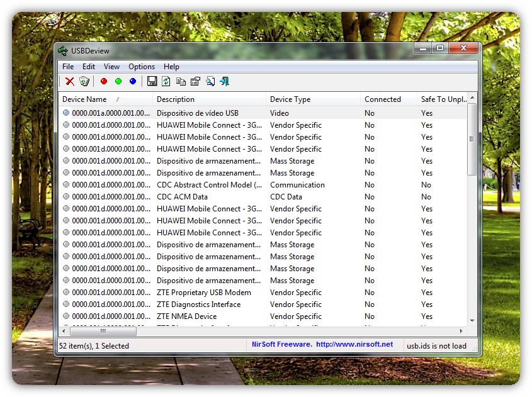
Task: Click the find magnifier toolbar icon
Action: point(210,81)
